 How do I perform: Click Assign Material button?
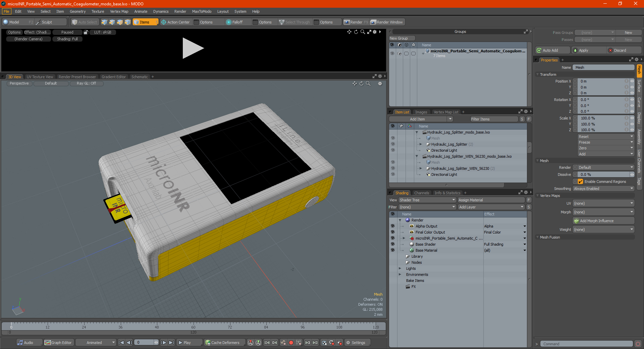click(x=491, y=200)
